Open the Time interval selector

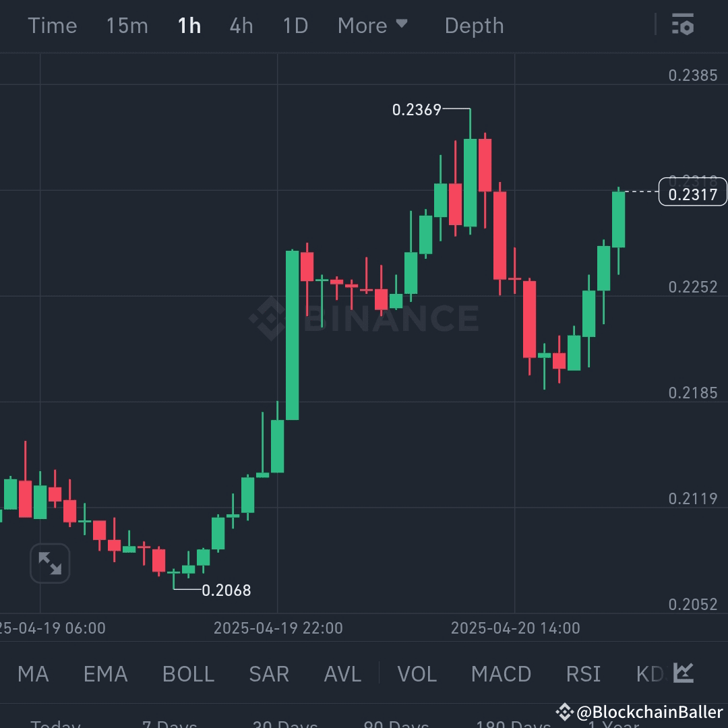click(53, 25)
